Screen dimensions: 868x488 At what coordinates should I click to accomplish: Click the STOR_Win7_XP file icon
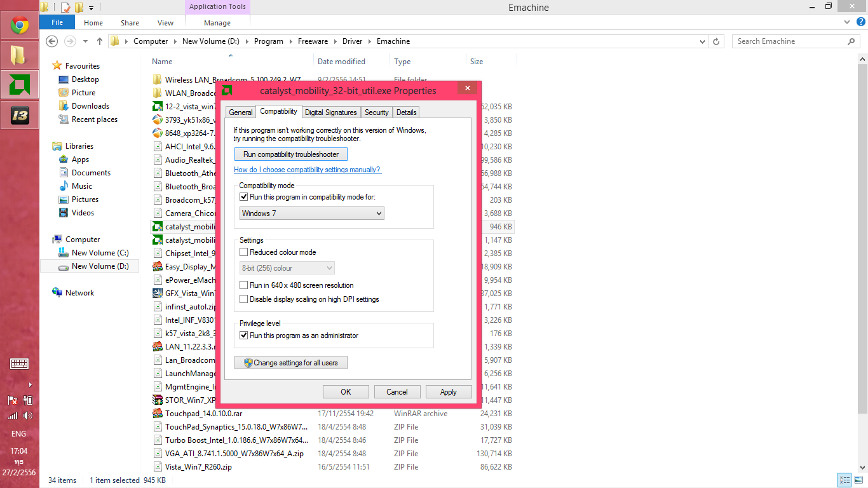[158, 400]
